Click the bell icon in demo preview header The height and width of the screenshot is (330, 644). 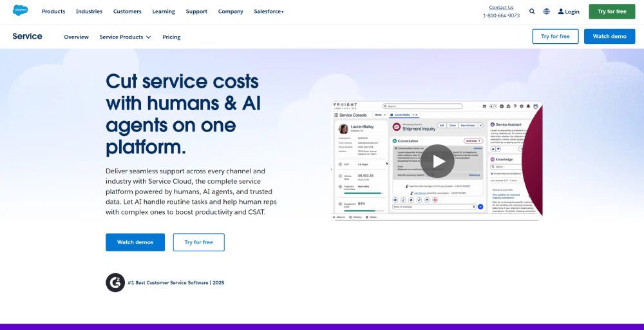[x=528, y=106]
